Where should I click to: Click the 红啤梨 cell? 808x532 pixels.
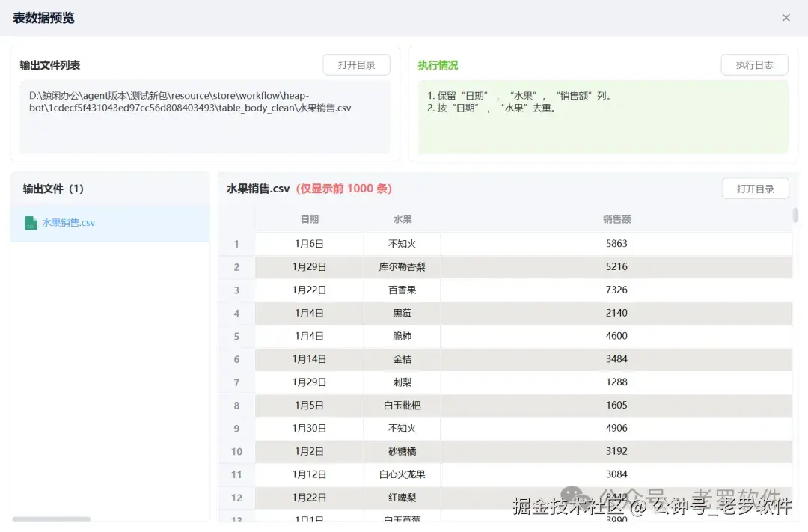coord(402,498)
